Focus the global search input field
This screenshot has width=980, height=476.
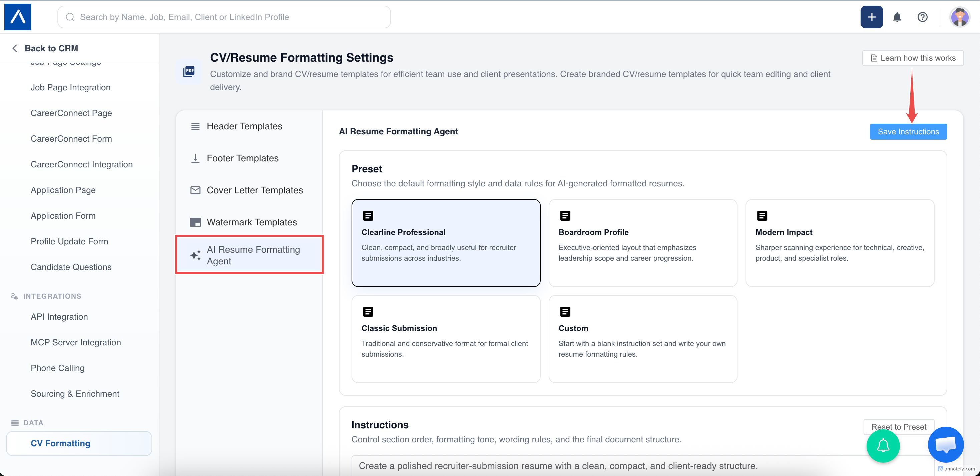(224, 17)
